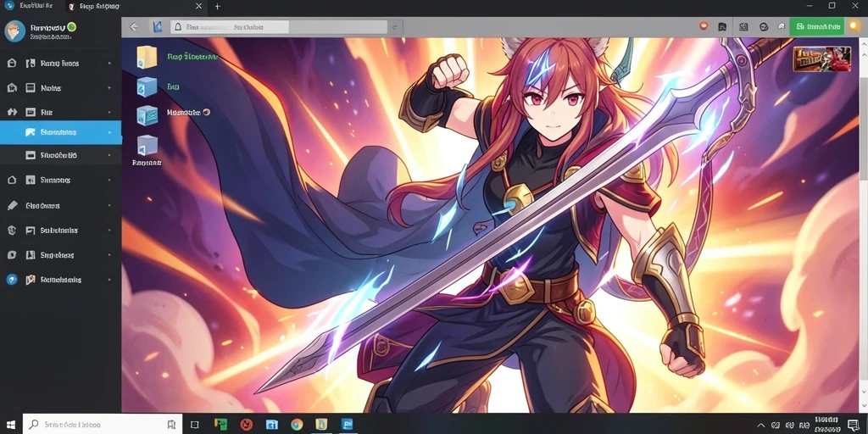Open the teal cube desktop icon
Screen dimensions: 868x434
pyautogui.click(x=147, y=114)
